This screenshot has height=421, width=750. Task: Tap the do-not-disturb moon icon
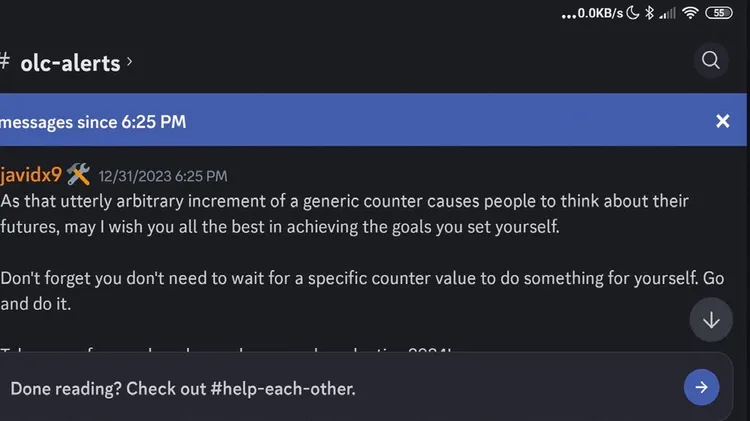[x=633, y=13]
